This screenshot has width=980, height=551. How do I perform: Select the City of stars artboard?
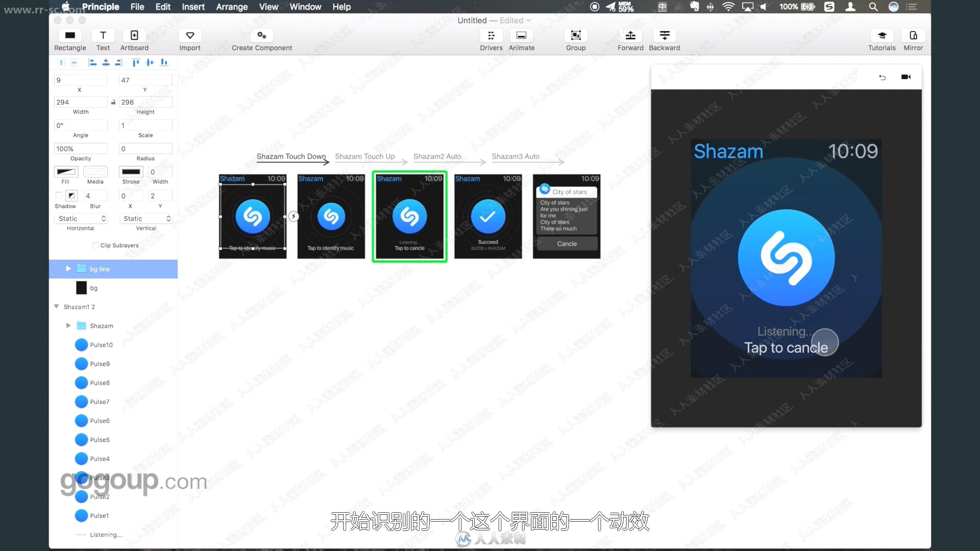[567, 217]
